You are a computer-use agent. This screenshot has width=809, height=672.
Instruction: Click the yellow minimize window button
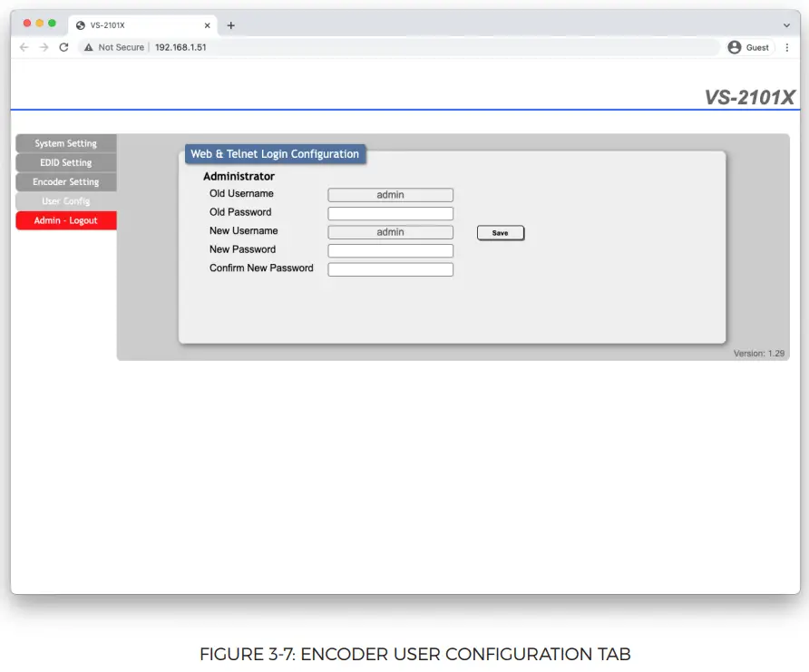click(39, 24)
